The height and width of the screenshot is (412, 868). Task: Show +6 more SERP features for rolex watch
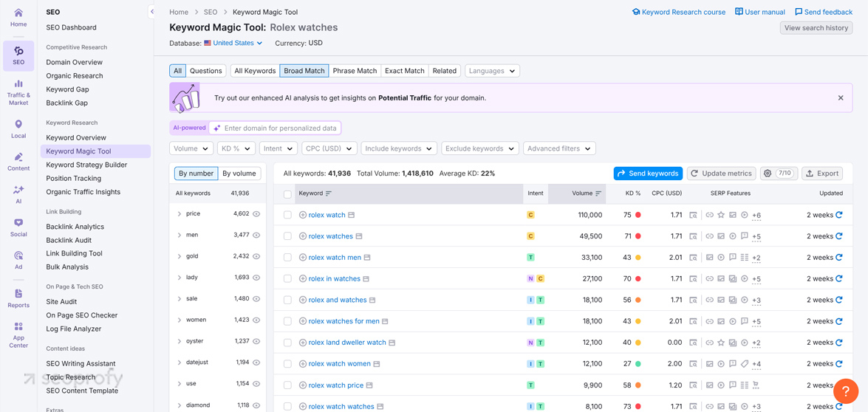click(756, 215)
